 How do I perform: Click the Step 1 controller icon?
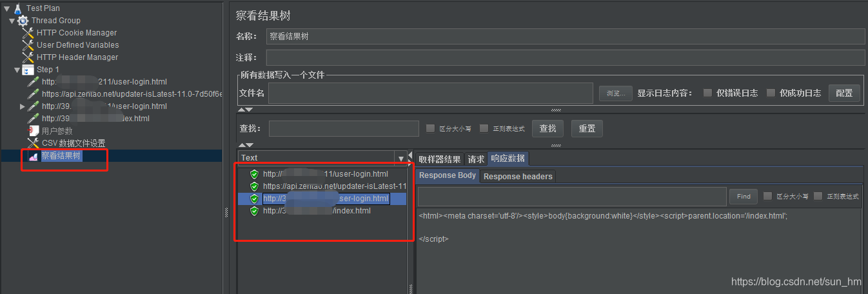[x=28, y=70]
